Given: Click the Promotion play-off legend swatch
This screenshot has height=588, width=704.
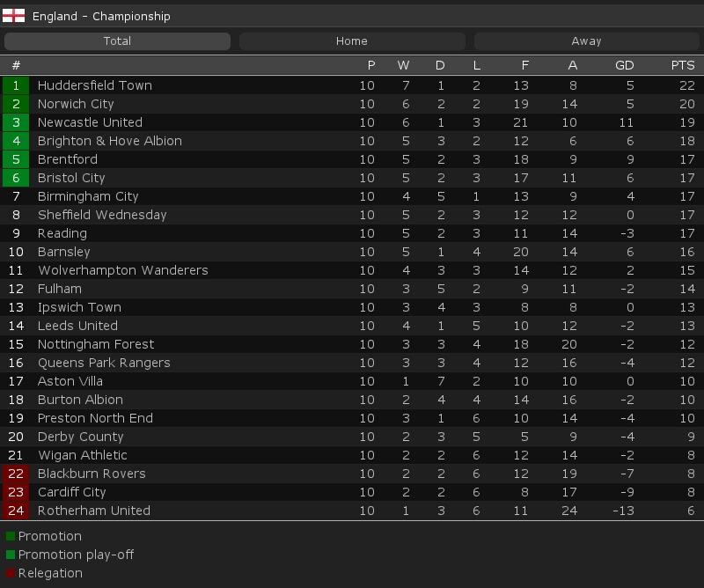Looking at the screenshot, I should pyautogui.click(x=11, y=555).
